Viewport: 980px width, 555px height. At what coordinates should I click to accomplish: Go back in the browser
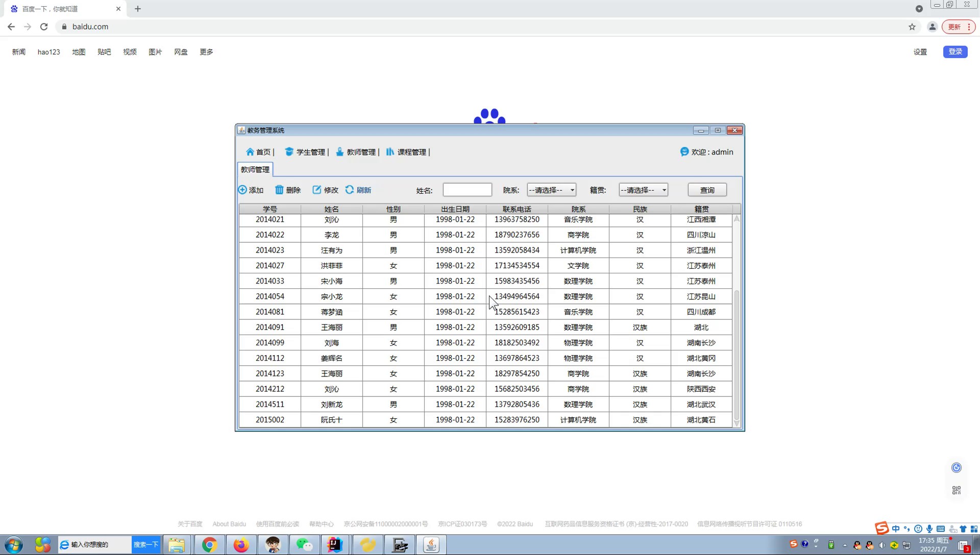point(11,27)
